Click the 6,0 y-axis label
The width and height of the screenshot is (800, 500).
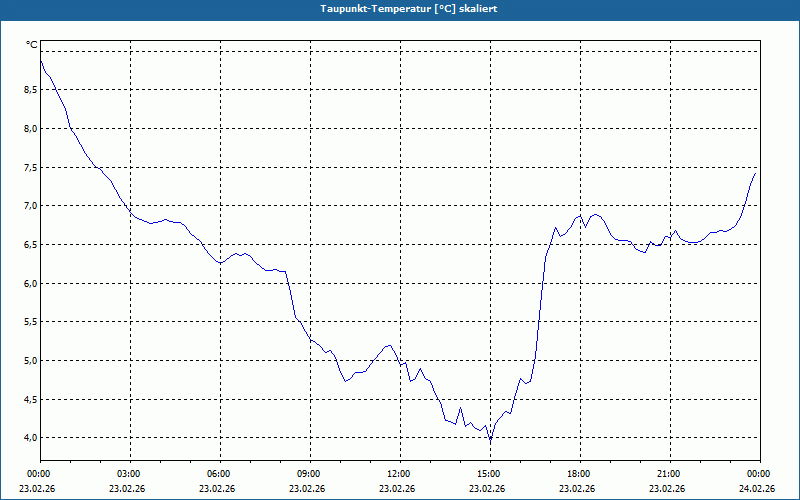pos(31,283)
